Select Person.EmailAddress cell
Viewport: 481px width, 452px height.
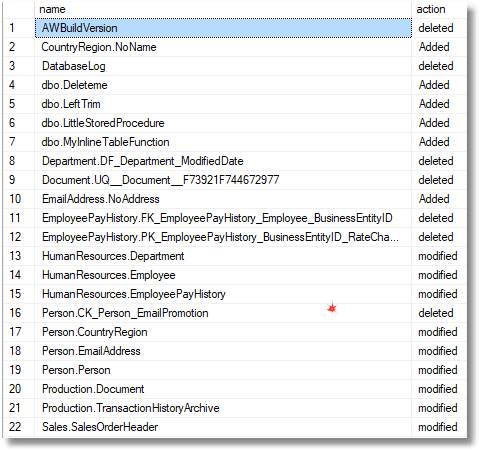pyautogui.click(x=223, y=351)
